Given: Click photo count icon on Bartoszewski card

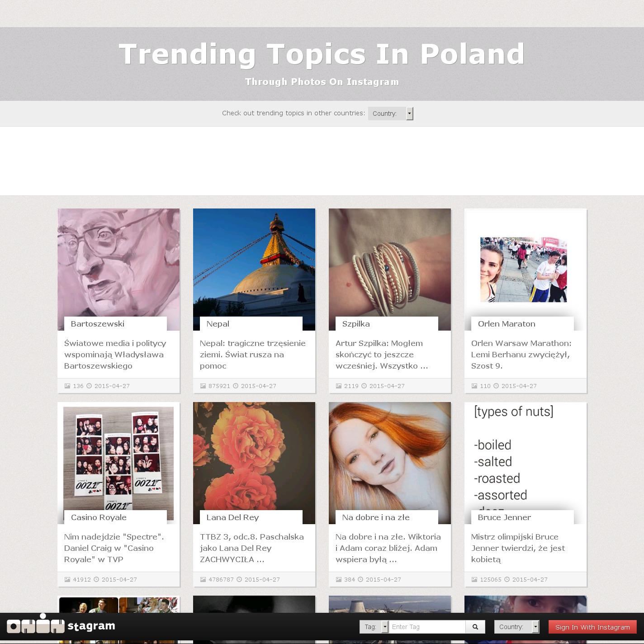Looking at the screenshot, I should click(x=67, y=386).
